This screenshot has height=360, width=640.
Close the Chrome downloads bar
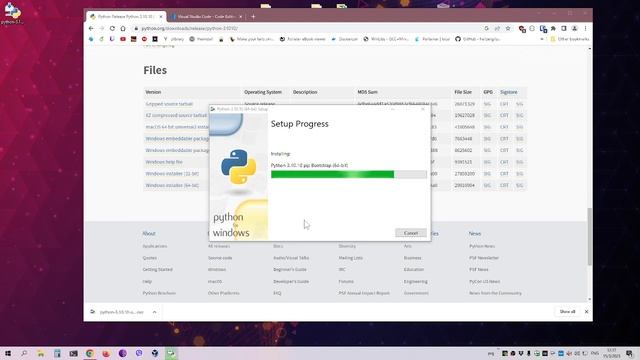[587, 312]
